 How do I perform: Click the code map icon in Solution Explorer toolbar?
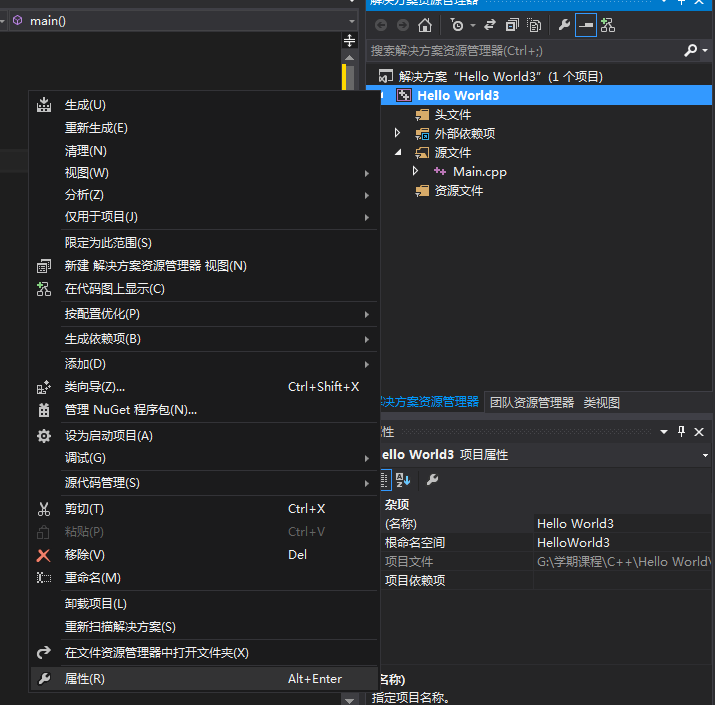(x=608, y=25)
